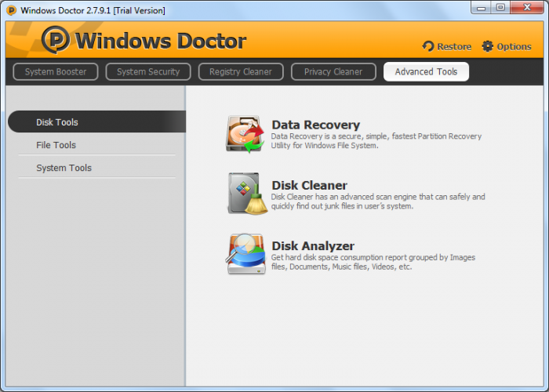Image resolution: width=549 pixels, height=392 pixels.
Task: Click the Windows Doctor logo in header
Action: 56,40
